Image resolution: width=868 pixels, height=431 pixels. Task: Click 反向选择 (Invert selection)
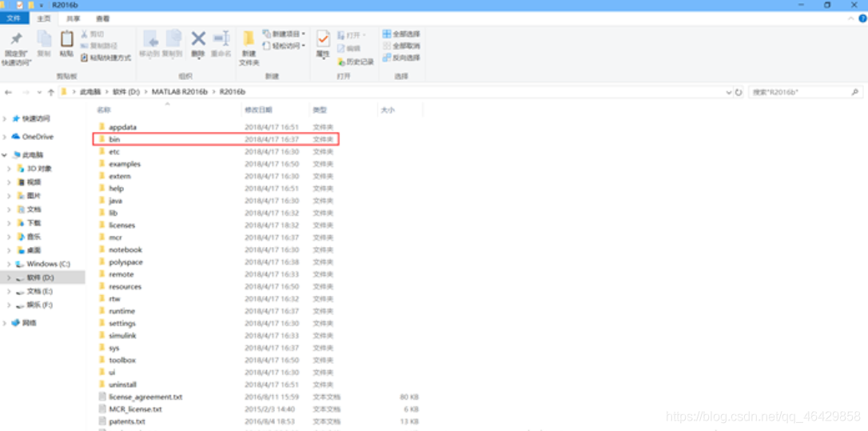click(x=401, y=58)
